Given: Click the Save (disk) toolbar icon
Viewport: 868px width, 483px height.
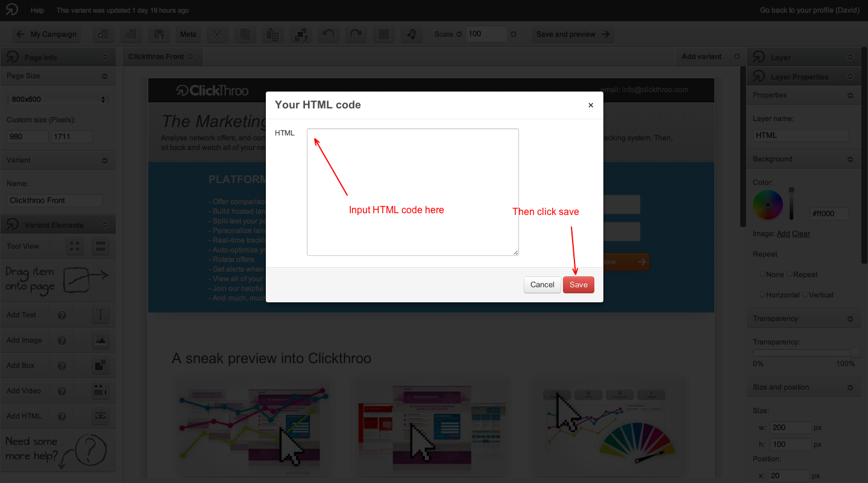Looking at the screenshot, I should coord(159,34).
